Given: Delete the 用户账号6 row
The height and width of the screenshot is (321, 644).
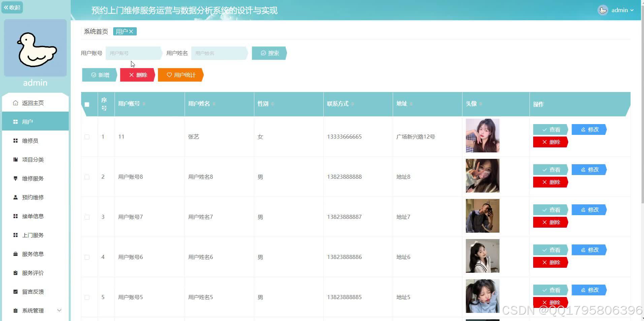Looking at the screenshot, I should click(x=551, y=262).
